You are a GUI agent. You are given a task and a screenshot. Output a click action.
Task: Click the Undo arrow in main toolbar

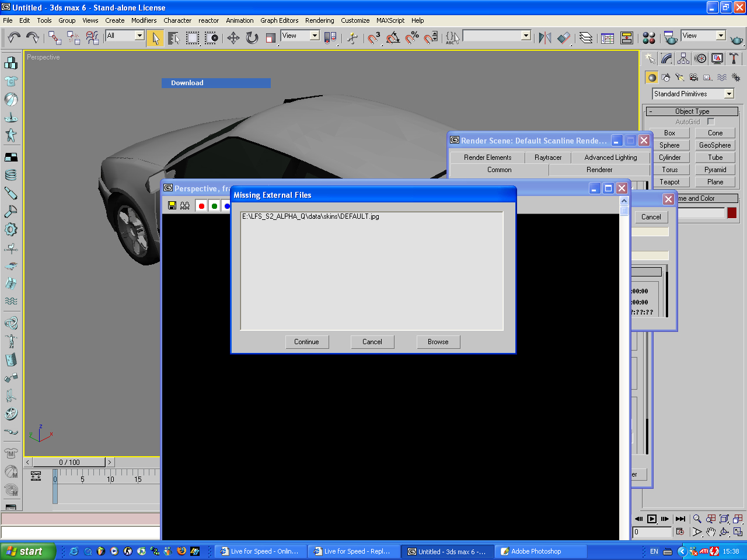point(14,38)
